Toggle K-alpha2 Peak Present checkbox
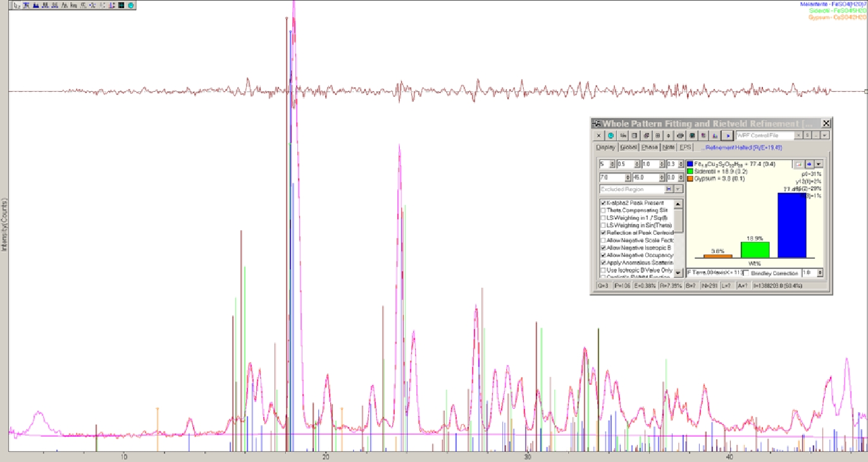Viewport: 868px width, 462px height. click(604, 203)
